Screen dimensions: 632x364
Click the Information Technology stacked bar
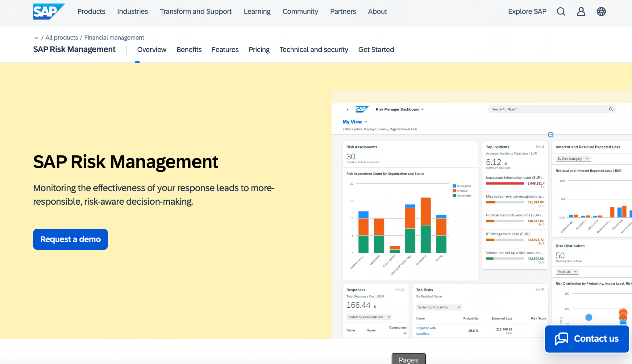click(x=410, y=228)
